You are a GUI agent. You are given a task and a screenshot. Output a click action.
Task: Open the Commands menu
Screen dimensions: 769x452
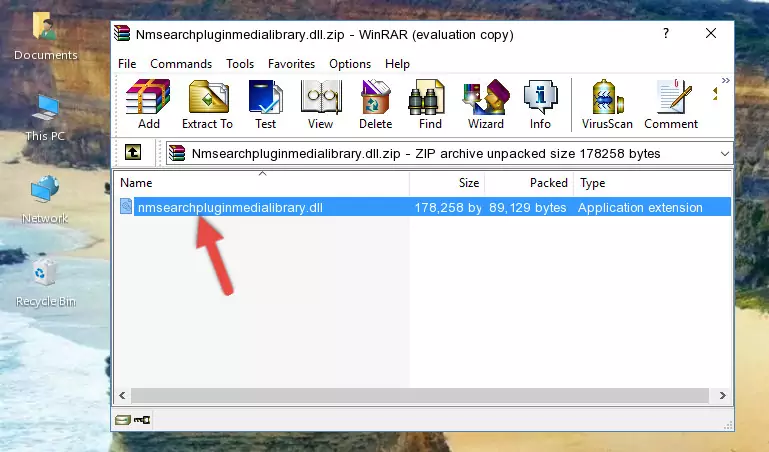[181, 64]
